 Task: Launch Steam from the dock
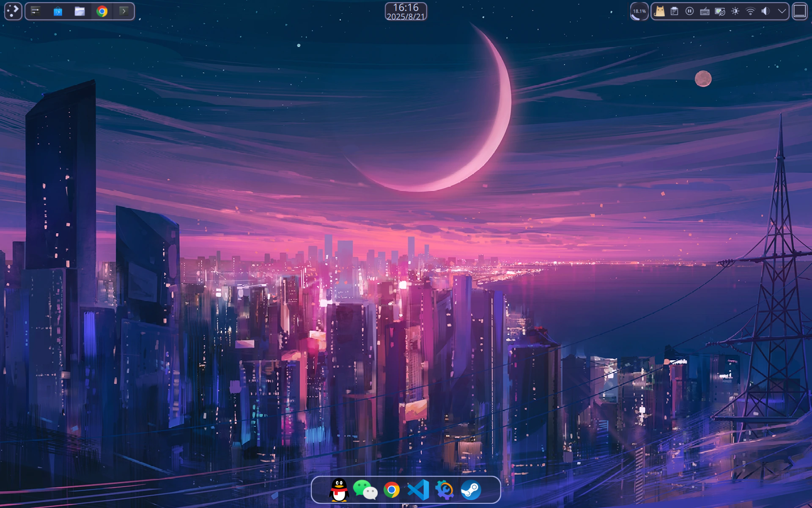pyautogui.click(x=471, y=490)
